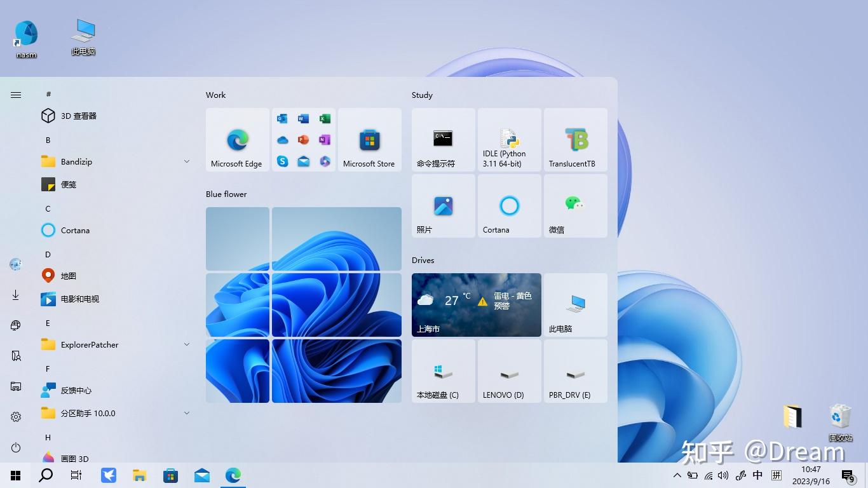This screenshot has width=868, height=488.
Task: Open File Explorer from Start sidebar
Action: tap(16, 386)
